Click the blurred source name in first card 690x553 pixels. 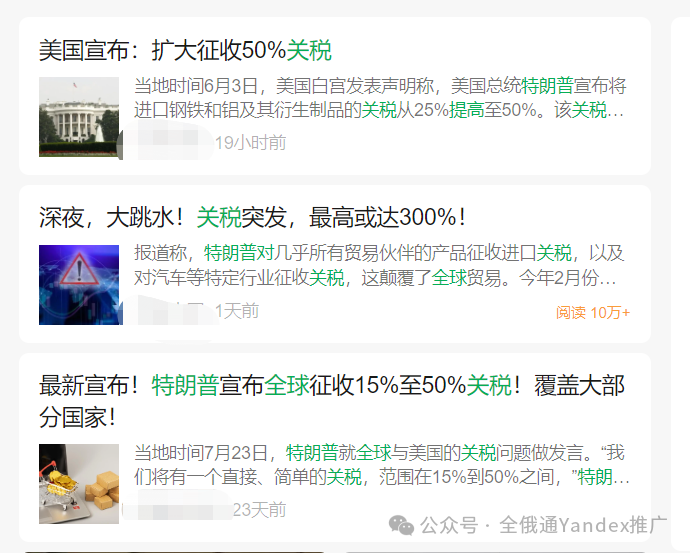point(169,141)
